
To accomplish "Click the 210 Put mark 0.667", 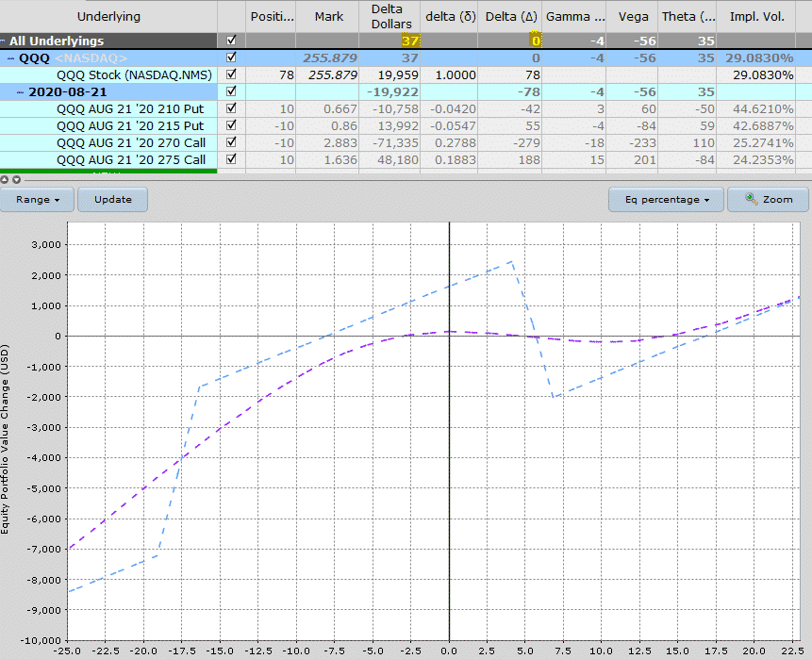I will tap(340, 109).
